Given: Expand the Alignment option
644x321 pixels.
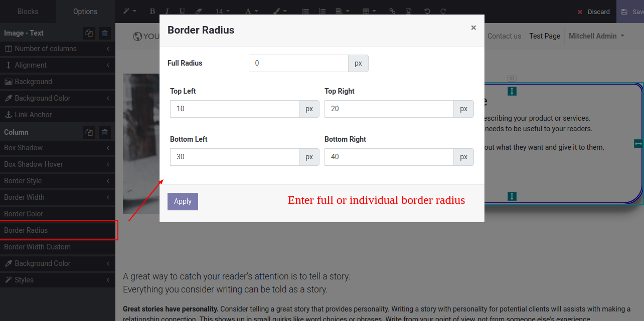Looking at the screenshot, I should pyautogui.click(x=58, y=65).
